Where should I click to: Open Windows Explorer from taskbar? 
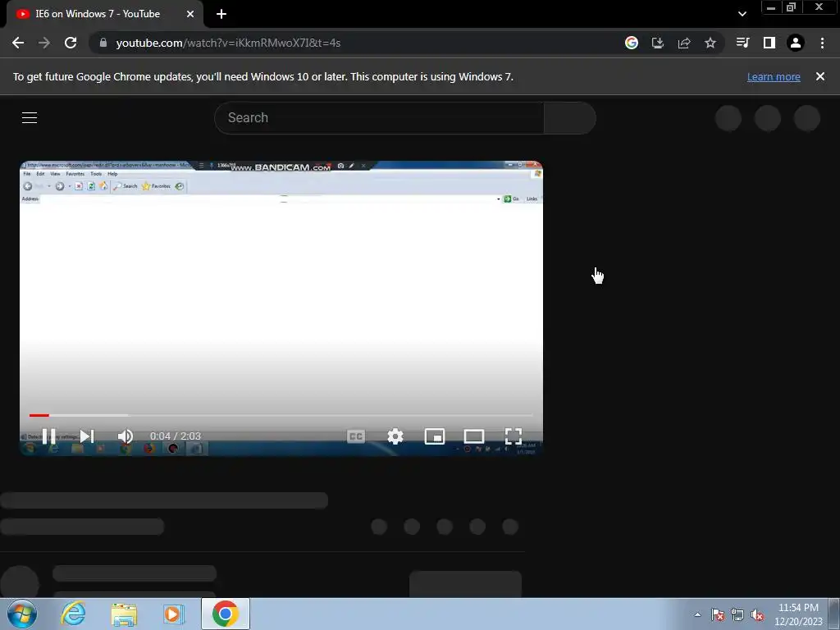pos(124,614)
